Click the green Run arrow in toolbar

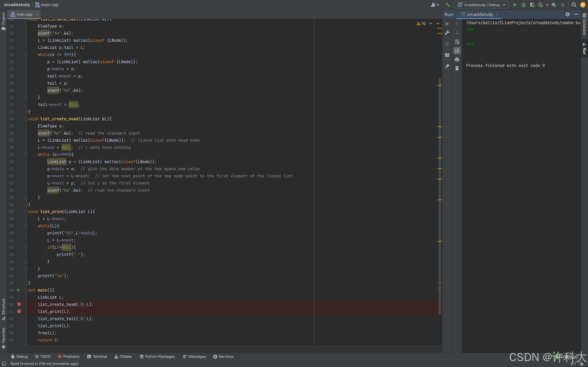(515, 5)
